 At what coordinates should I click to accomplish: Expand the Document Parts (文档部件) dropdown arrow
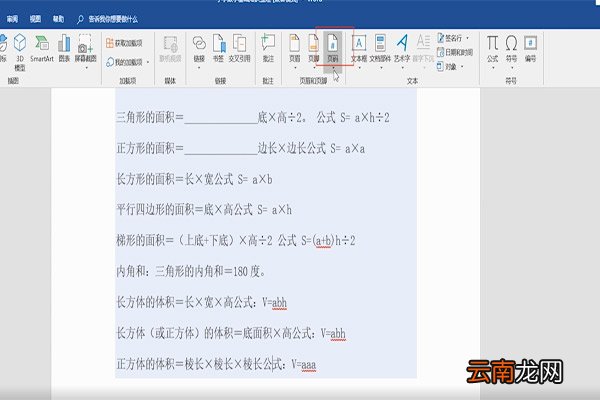(x=381, y=68)
